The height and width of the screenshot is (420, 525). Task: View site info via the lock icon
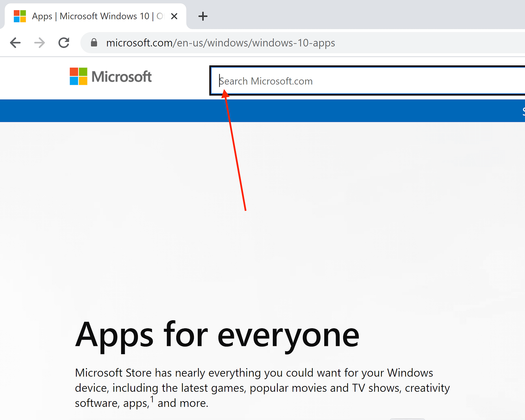click(94, 43)
